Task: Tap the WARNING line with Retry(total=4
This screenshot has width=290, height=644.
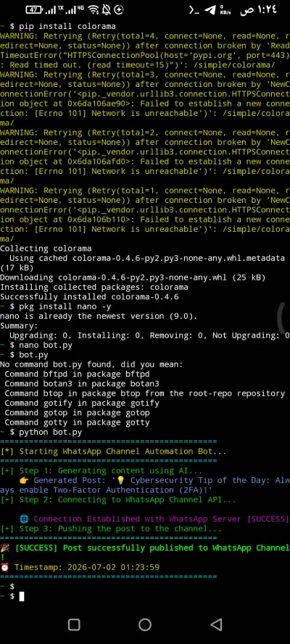Action: click(144, 36)
